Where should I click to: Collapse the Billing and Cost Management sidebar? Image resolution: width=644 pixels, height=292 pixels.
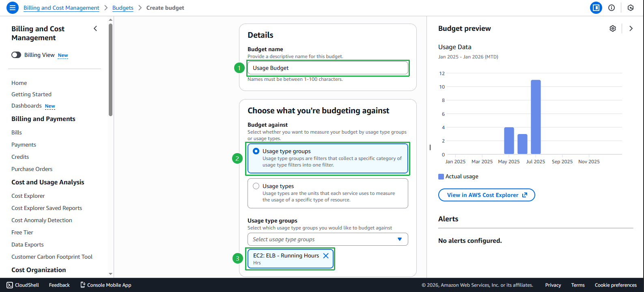[x=95, y=28]
